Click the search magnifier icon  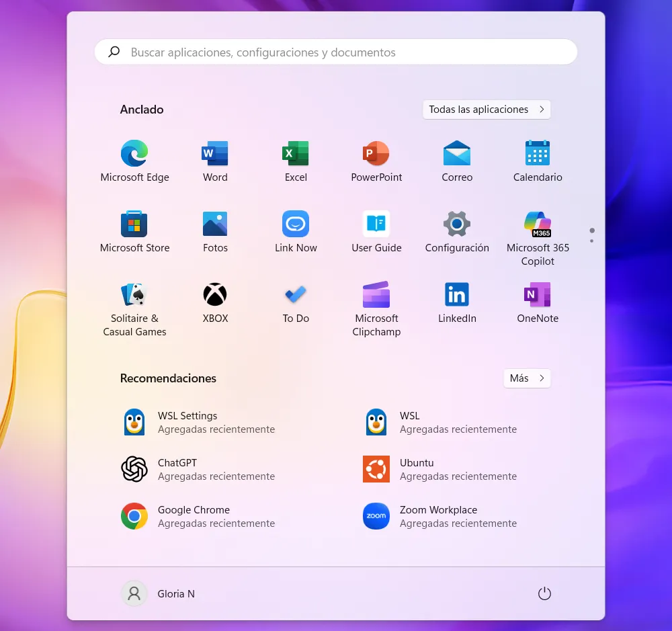[114, 52]
